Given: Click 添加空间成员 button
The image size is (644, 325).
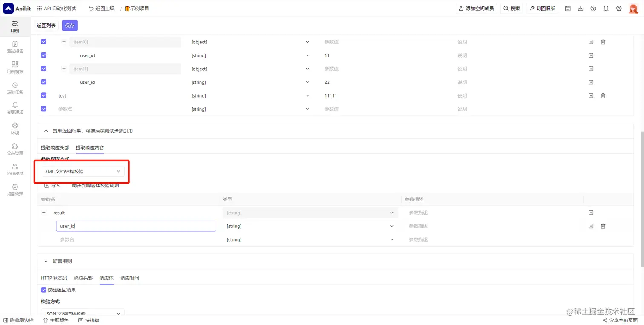Looking at the screenshot, I should [x=476, y=9].
